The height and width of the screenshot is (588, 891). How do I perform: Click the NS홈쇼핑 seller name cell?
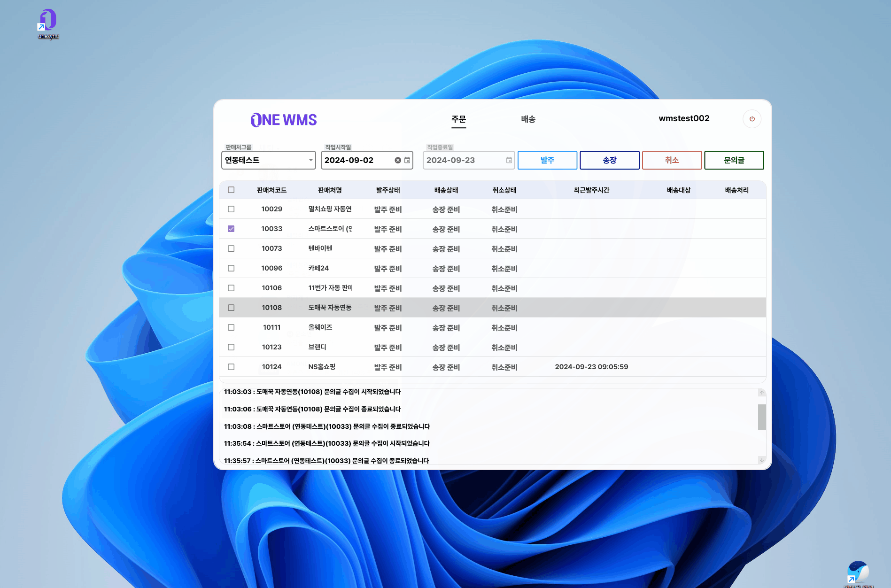tap(322, 367)
